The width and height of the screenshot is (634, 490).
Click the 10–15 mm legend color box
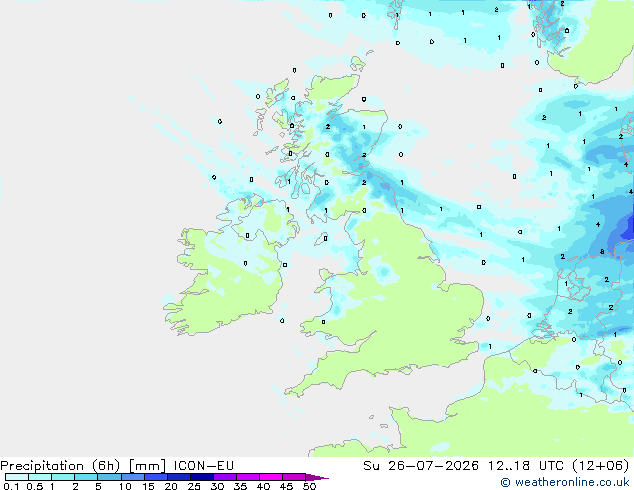coord(133,477)
